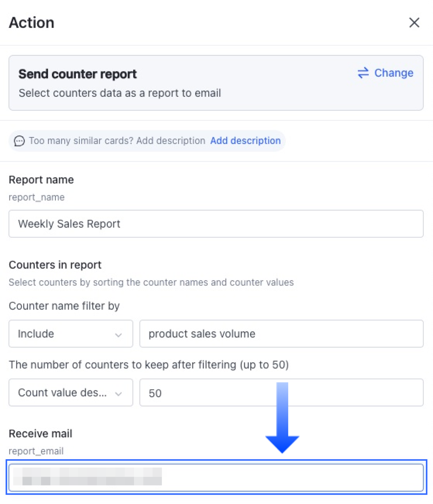
Task: Click the Too many similar cards hint
Action: pyautogui.click(x=117, y=141)
